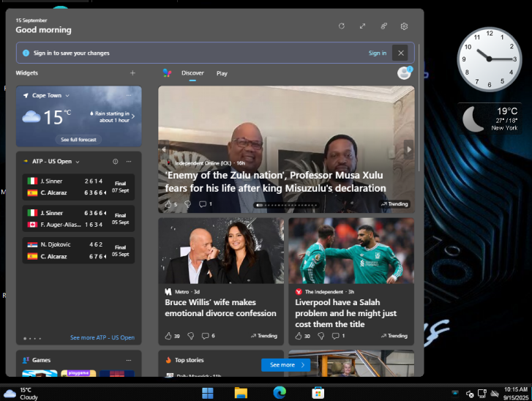Go to next headline story arrow
The image size is (532, 401).
point(409,149)
